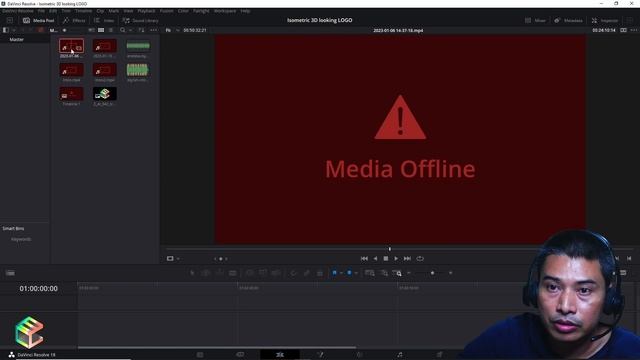Open the media pool sort options
The image size is (640, 360).
pos(141,30)
